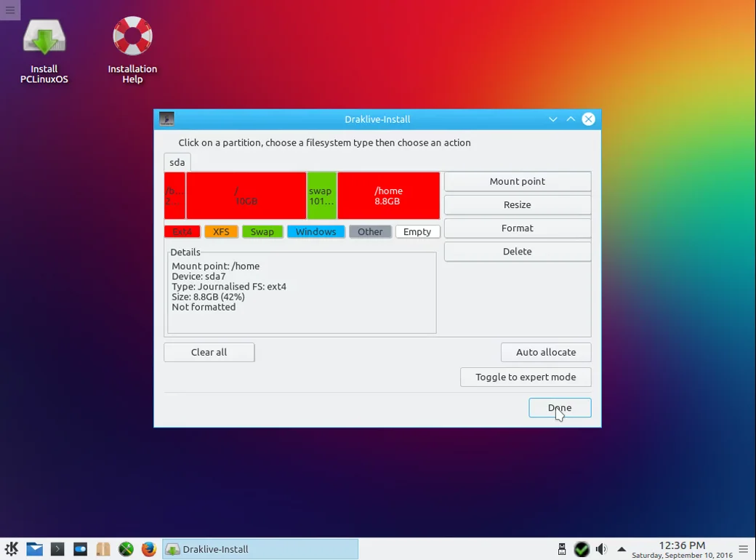Click the Auto allocate button
The height and width of the screenshot is (560, 756).
[546, 352]
